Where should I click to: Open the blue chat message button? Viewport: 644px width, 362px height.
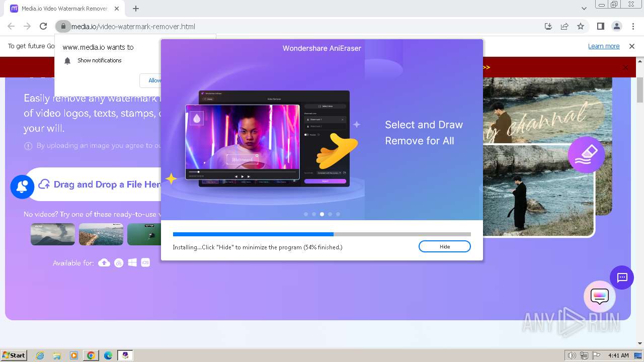point(622,278)
